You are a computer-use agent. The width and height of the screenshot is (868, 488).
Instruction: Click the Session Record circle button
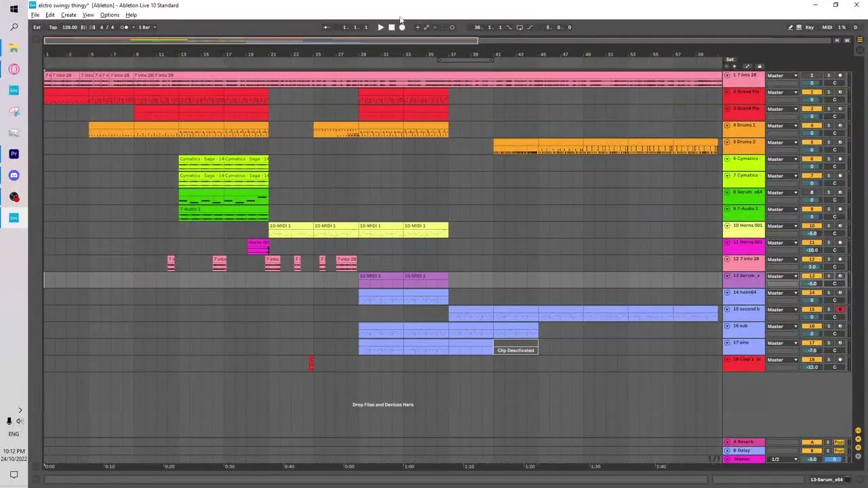[x=452, y=27]
